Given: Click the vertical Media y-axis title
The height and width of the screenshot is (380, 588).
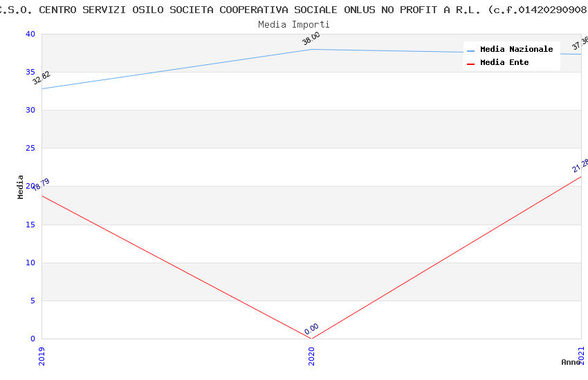Looking at the screenshot, I should click(x=21, y=187).
